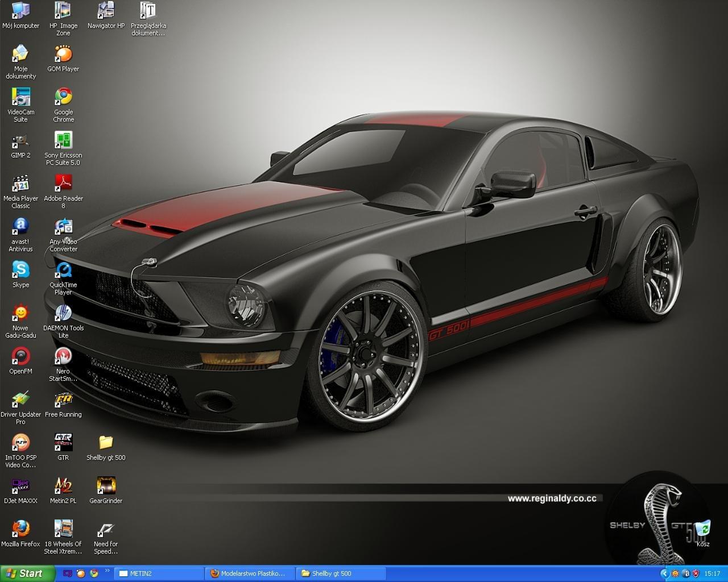Select the Nero StartSmart shortcut

(63, 364)
